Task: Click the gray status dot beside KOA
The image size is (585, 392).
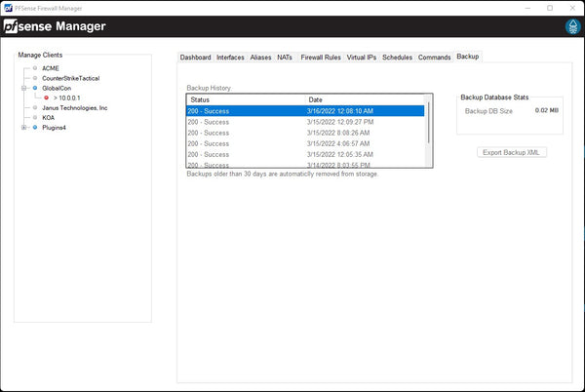Action: pyautogui.click(x=35, y=117)
